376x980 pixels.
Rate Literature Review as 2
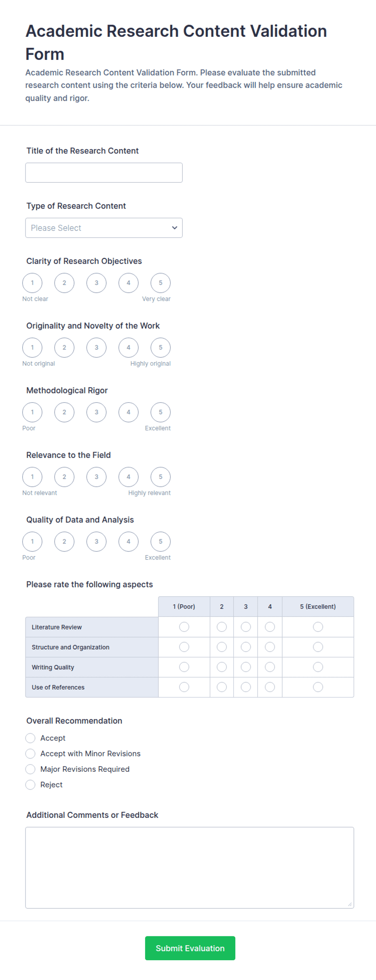pos(222,627)
